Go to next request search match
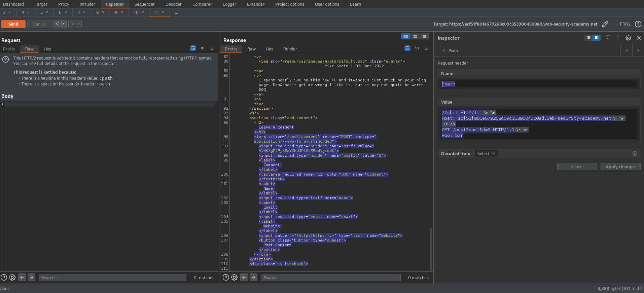The height and width of the screenshot is (293, 644). click(x=31, y=278)
